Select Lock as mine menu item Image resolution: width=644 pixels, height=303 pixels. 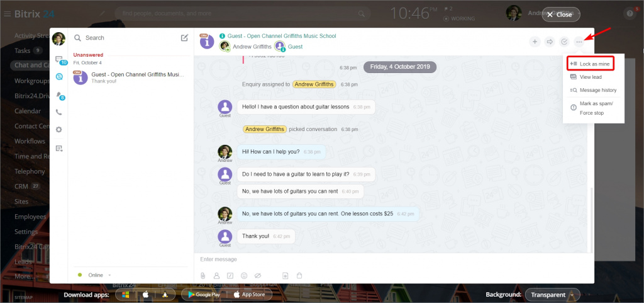[591, 64]
